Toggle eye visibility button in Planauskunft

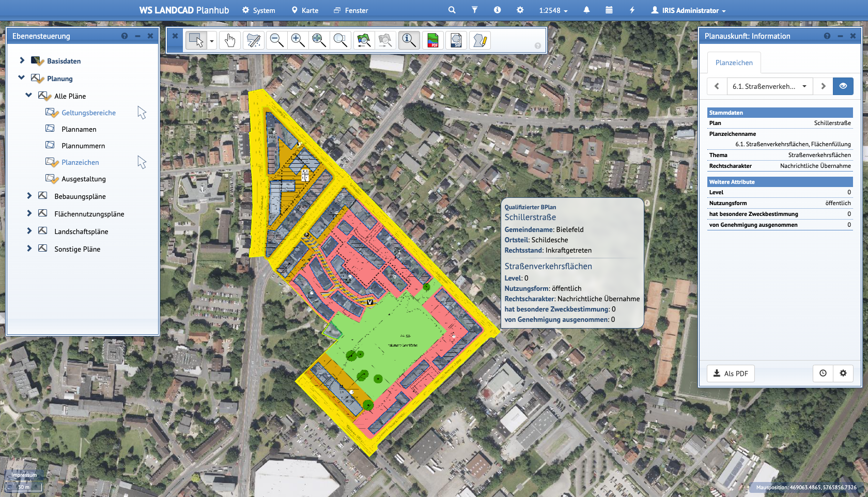pyautogui.click(x=843, y=86)
